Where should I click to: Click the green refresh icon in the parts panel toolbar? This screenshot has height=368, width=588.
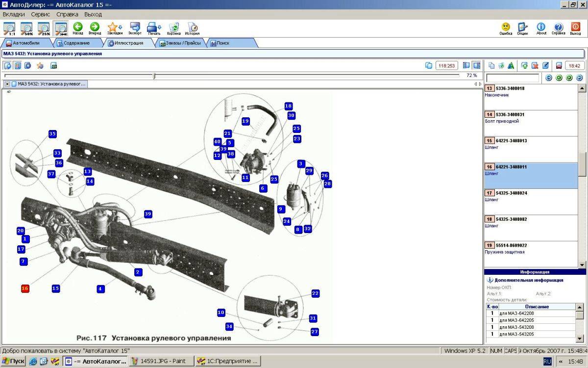tap(501, 65)
